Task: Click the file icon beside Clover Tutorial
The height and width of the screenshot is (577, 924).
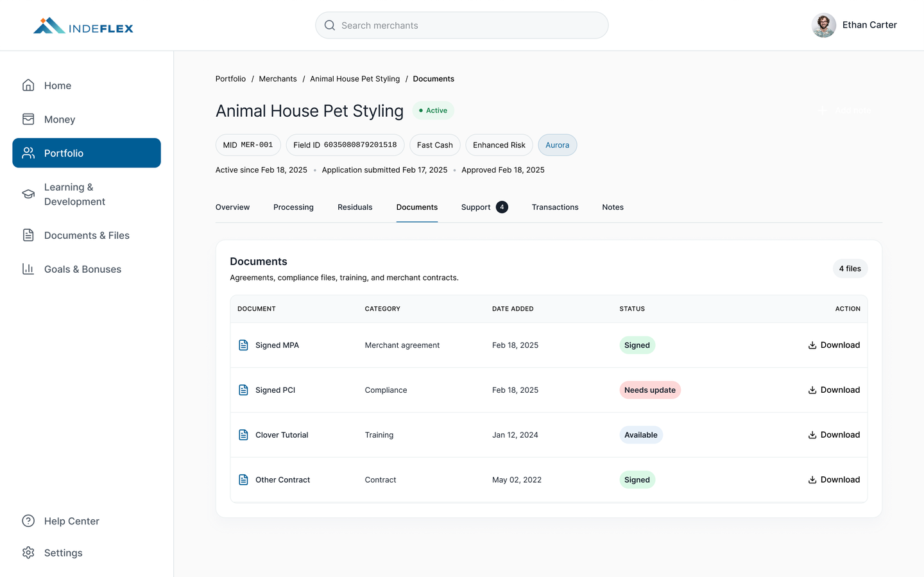Action: (243, 435)
